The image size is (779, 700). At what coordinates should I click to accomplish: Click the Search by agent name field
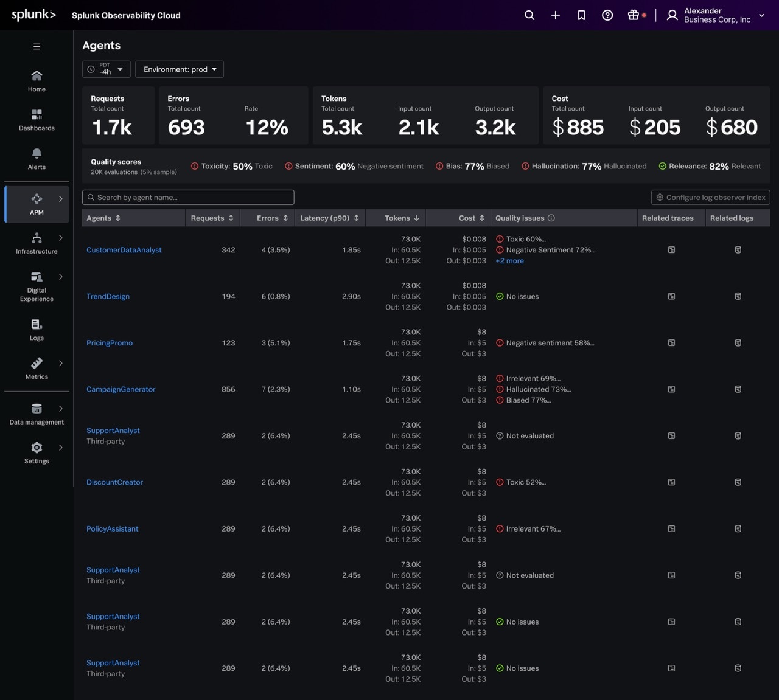click(189, 198)
